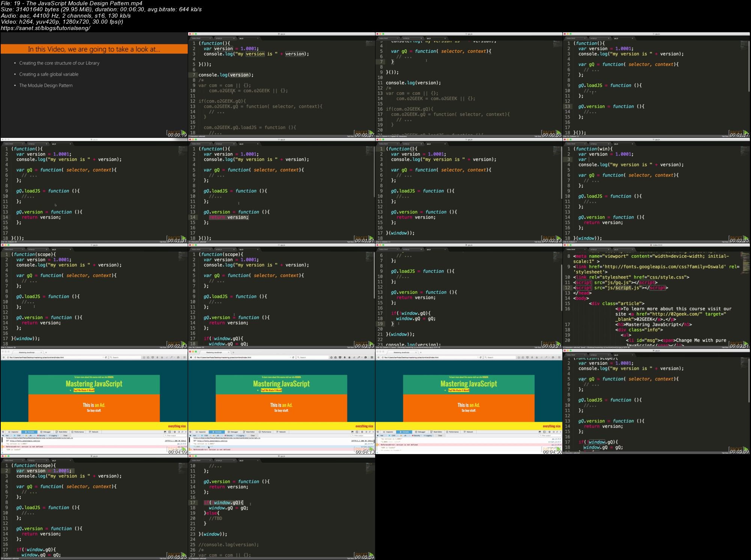Click the 'Audio: aac, 44100 Hz' info line
The image size is (751, 560).
point(66,15)
